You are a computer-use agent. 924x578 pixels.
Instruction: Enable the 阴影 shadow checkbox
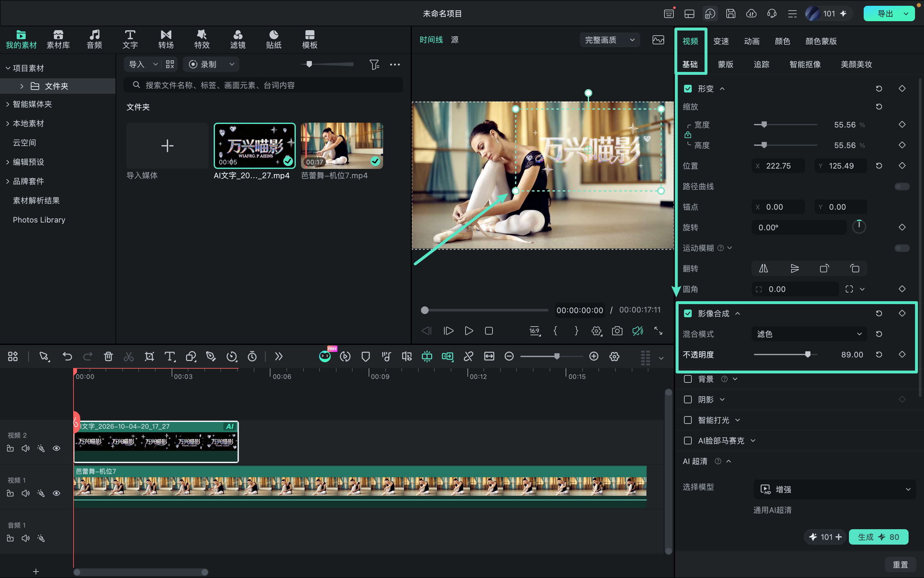[x=688, y=399]
